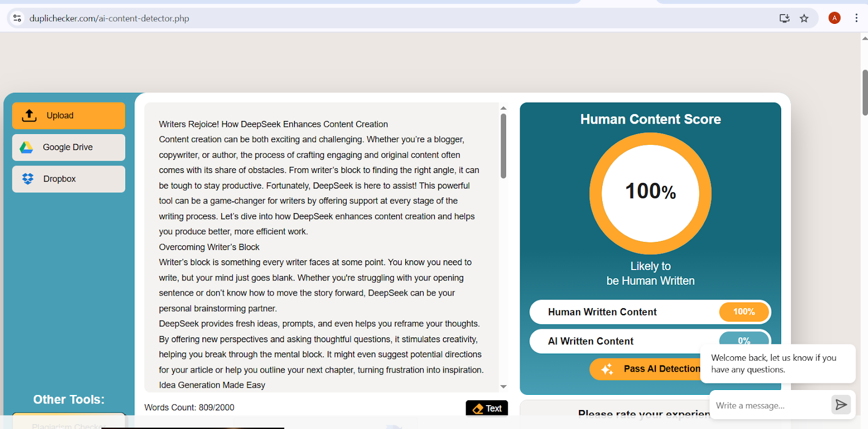This screenshot has height=429, width=868.
Task: Click the 'Overcoming Writer's Block' line
Action: pyautogui.click(x=209, y=247)
